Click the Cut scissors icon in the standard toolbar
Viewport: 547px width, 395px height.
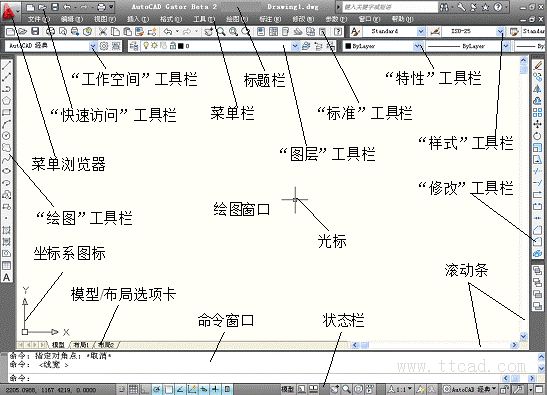click(103, 32)
